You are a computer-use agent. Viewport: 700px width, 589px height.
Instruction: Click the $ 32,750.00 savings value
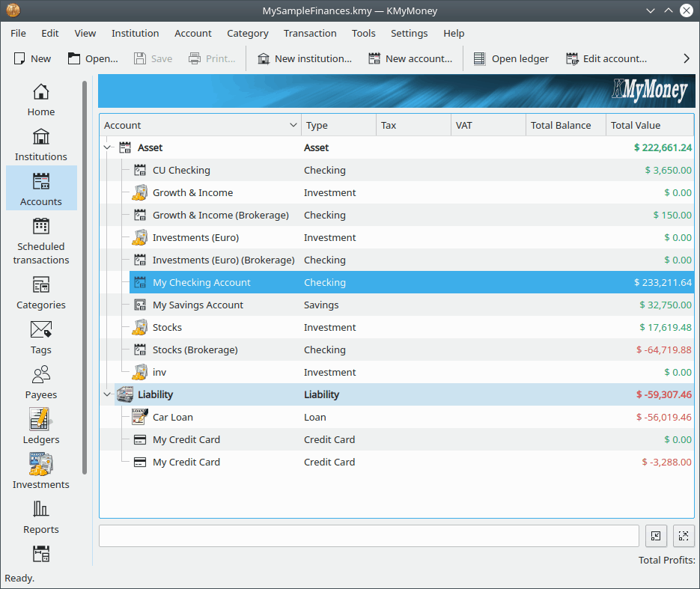665,305
